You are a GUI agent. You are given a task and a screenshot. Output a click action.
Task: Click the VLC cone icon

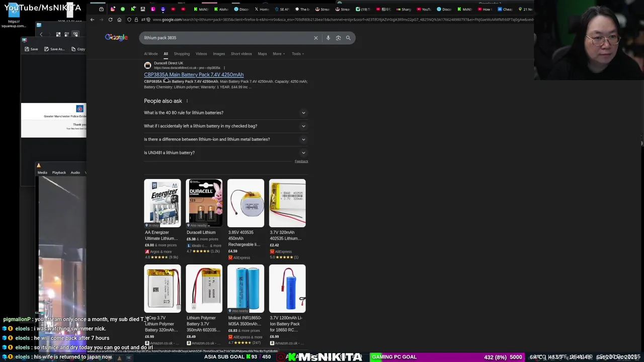click(38, 165)
